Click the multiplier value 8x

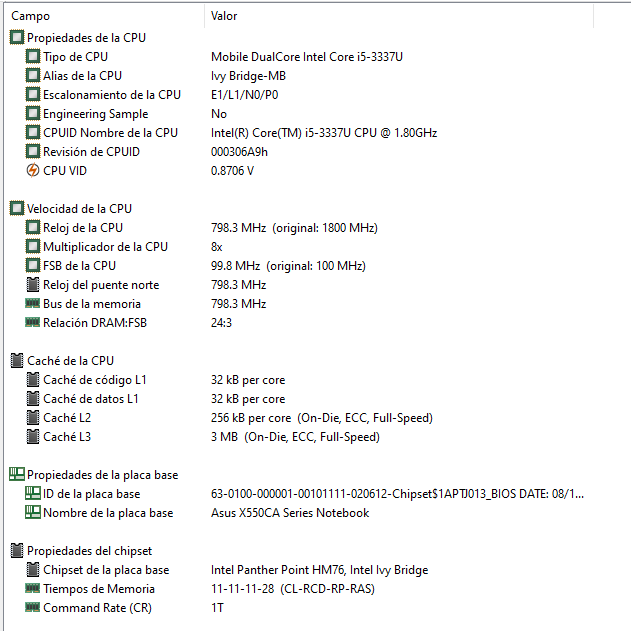[217, 247]
